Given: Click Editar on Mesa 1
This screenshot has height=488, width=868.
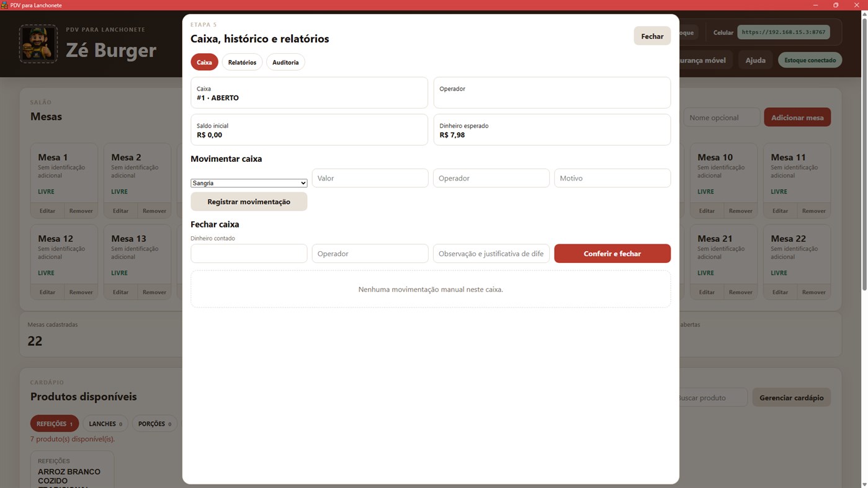Looking at the screenshot, I should tap(47, 211).
